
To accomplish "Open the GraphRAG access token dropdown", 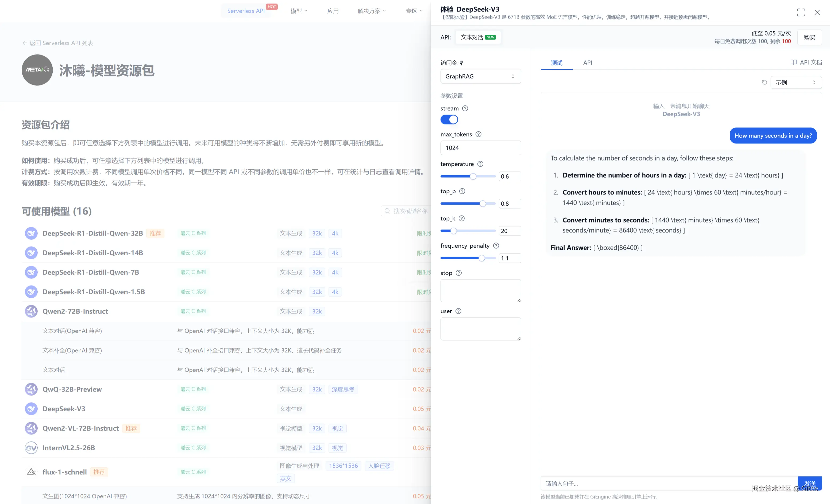I will pos(480,76).
